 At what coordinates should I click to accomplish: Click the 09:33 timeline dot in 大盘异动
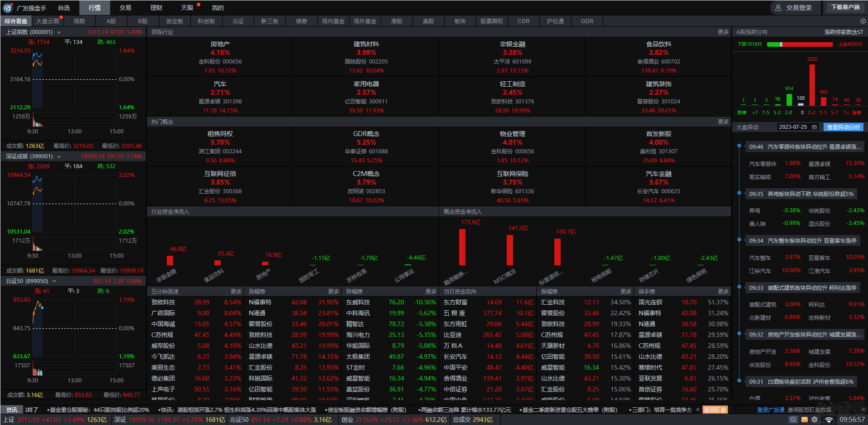(739, 287)
